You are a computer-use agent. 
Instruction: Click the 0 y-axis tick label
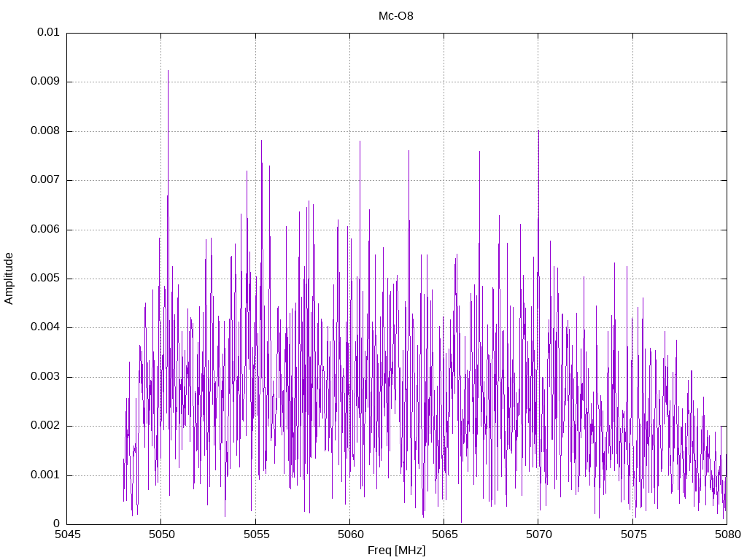point(57,524)
